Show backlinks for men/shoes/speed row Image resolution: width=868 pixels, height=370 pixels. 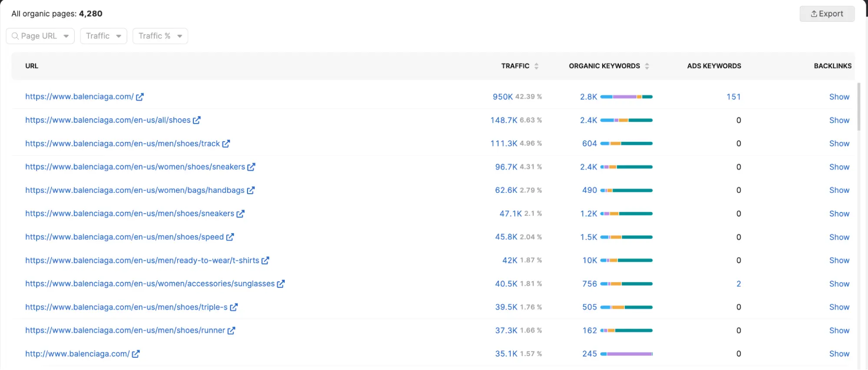click(x=839, y=237)
